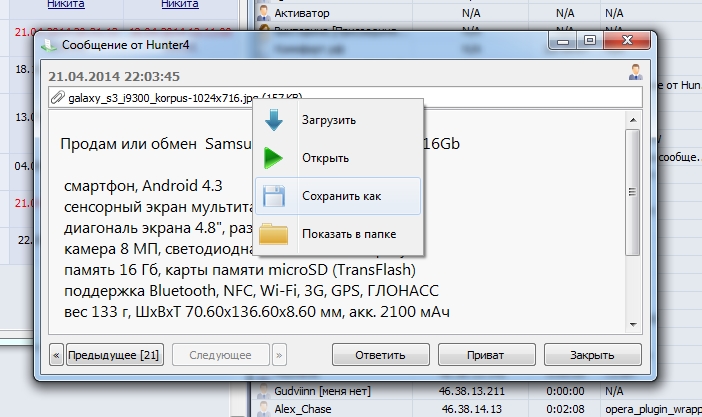The image size is (702, 417).
Task: Choose Показать в папке menu entry
Action: (349, 234)
